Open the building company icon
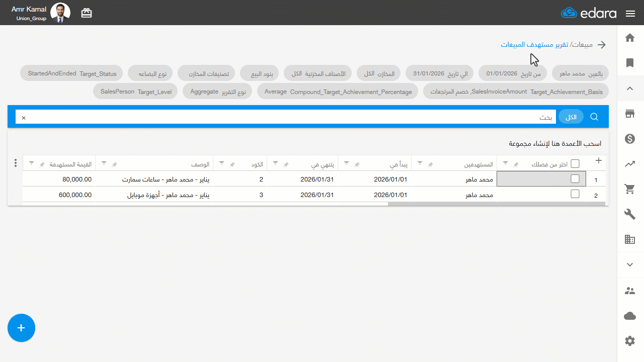644x362 pixels. 630,240
